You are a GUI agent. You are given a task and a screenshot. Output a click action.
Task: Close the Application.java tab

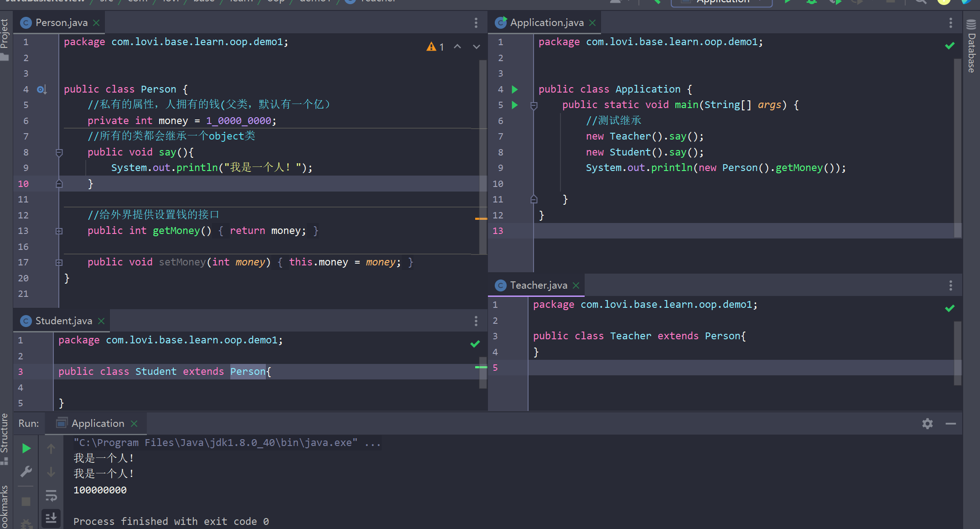[592, 23]
